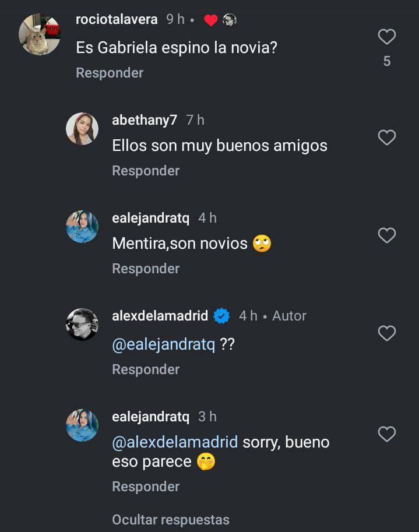Screen dimensions: 419x532
Task: Tap ealejandratq's avatar on the 'Mentira' reply
Action: pyautogui.click(x=82, y=227)
